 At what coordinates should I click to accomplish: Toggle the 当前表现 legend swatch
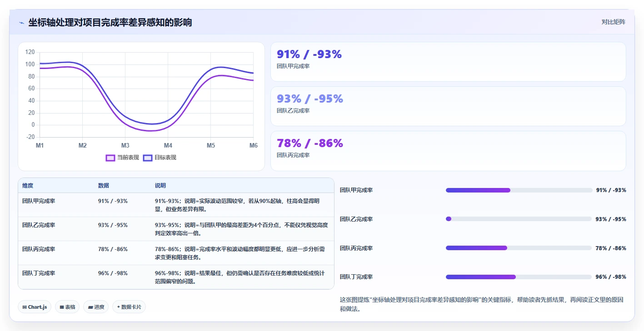coord(110,158)
